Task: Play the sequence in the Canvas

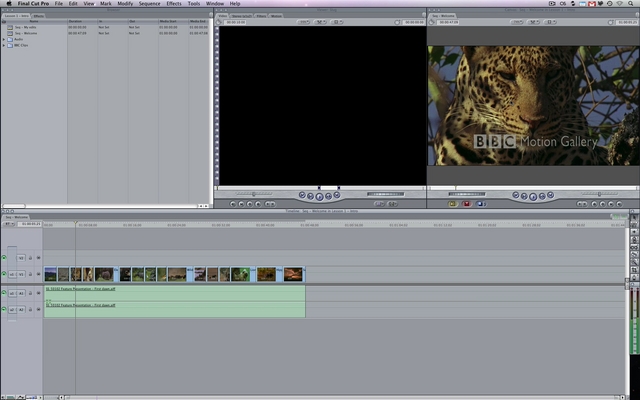Action: [533, 197]
